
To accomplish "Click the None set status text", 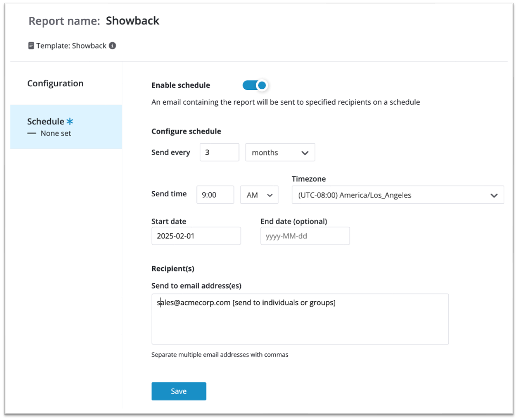I will coord(56,133).
